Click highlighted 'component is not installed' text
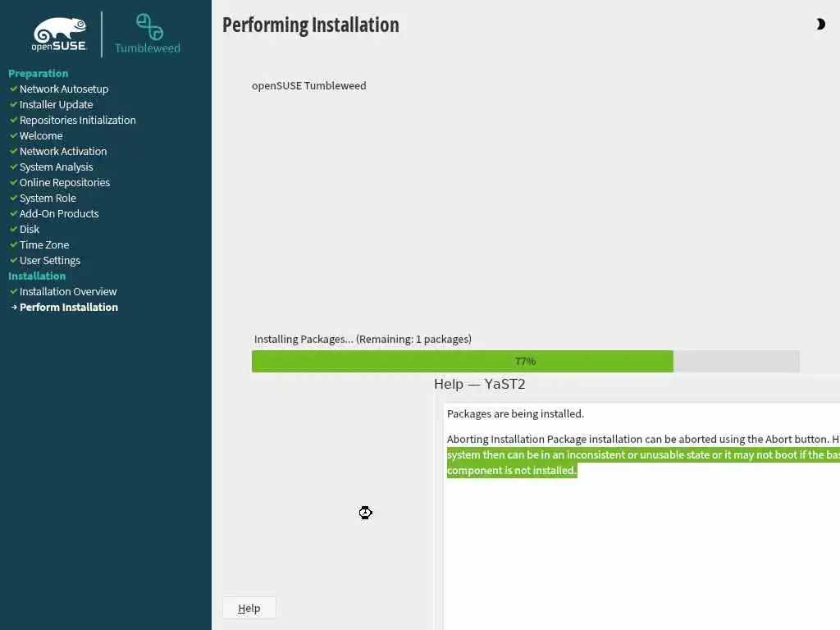The height and width of the screenshot is (630, 840). 512,470
